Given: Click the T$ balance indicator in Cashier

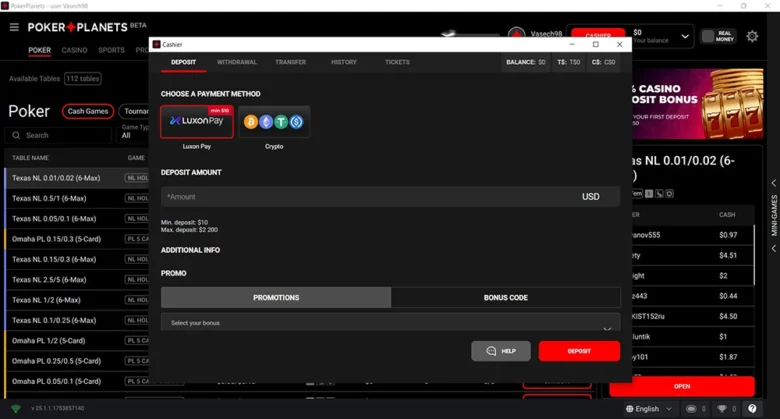Looking at the screenshot, I should click(569, 62).
